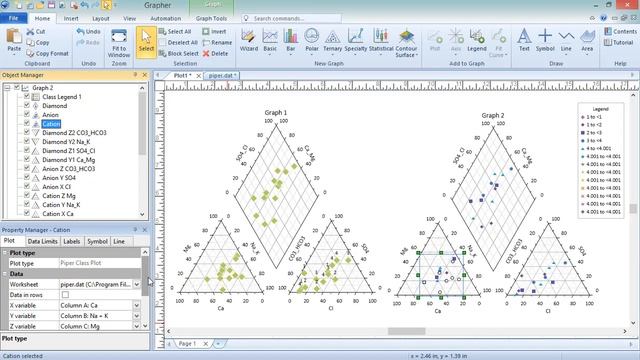Click the Deselect All button
The width and height of the screenshot is (640, 360).
(178, 42)
